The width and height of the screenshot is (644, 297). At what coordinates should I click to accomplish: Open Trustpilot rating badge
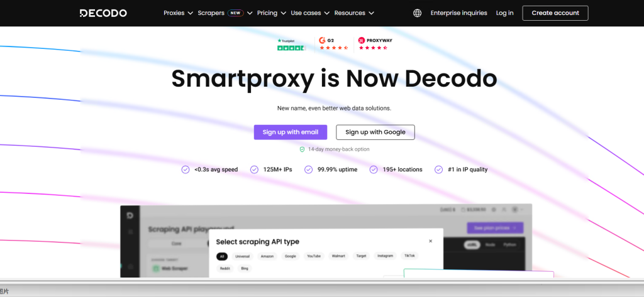point(292,45)
